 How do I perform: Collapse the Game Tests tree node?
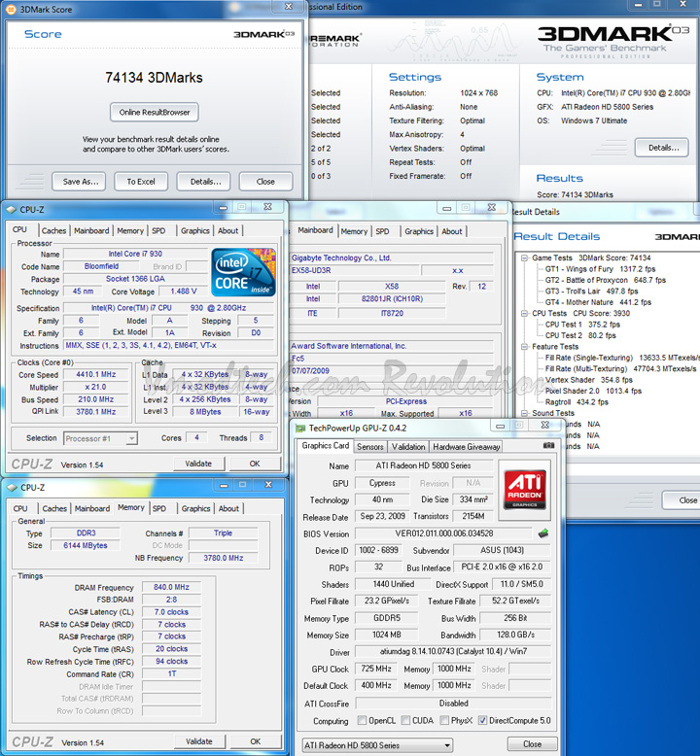point(524,258)
